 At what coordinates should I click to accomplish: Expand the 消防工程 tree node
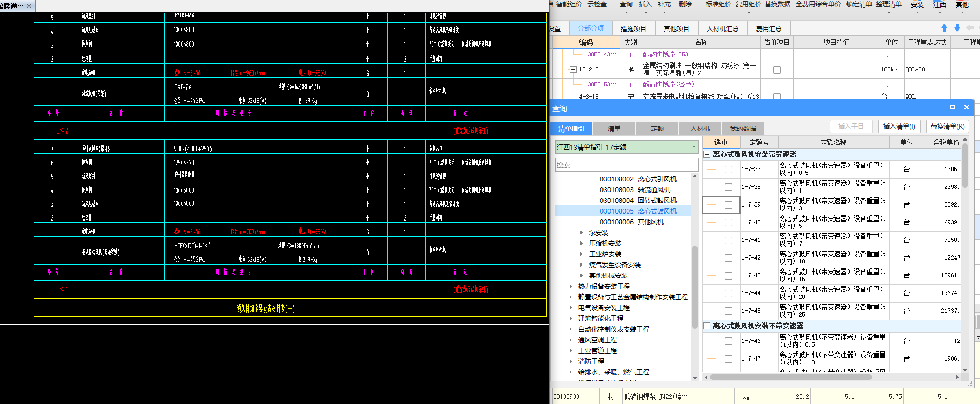click(x=571, y=362)
